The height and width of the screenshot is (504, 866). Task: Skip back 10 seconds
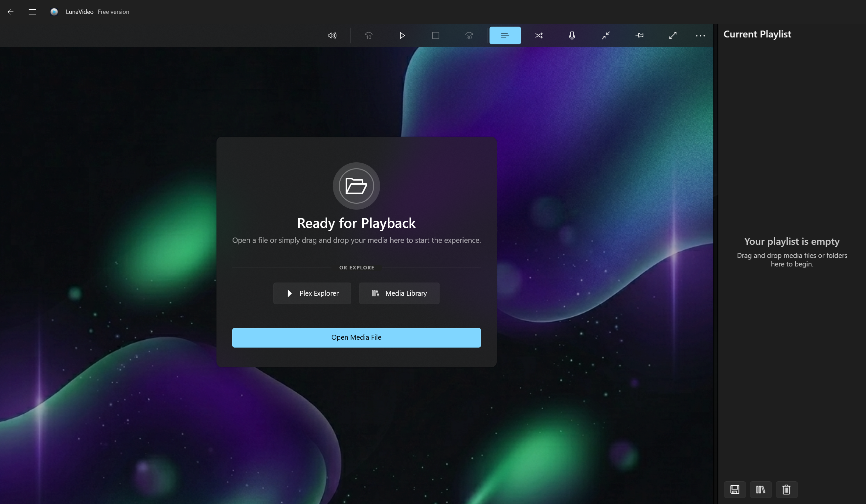[368, 35]
